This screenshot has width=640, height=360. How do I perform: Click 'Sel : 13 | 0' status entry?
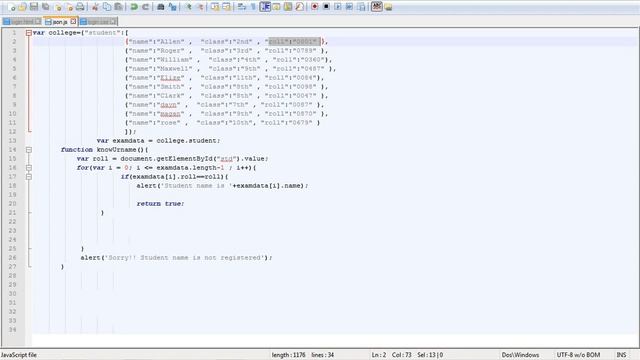430,355
